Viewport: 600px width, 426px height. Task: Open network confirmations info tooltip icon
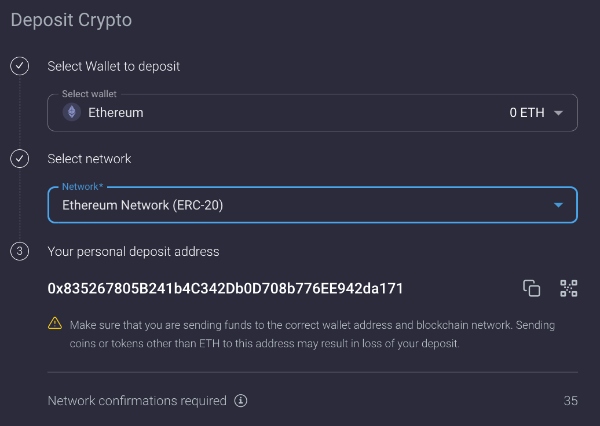tap(241, 401)
